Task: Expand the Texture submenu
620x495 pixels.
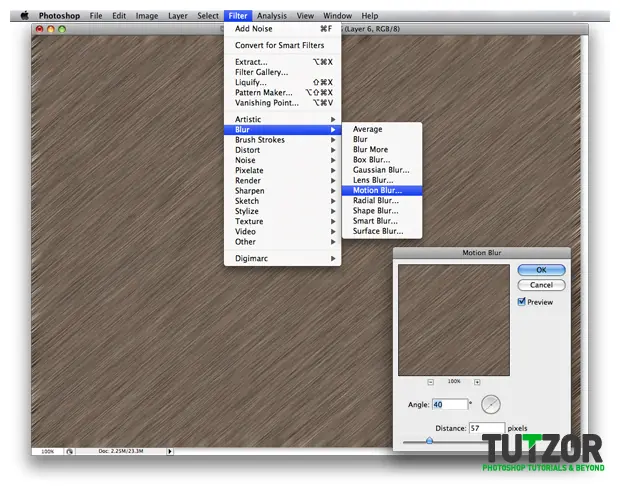Action: pos(282,221)
